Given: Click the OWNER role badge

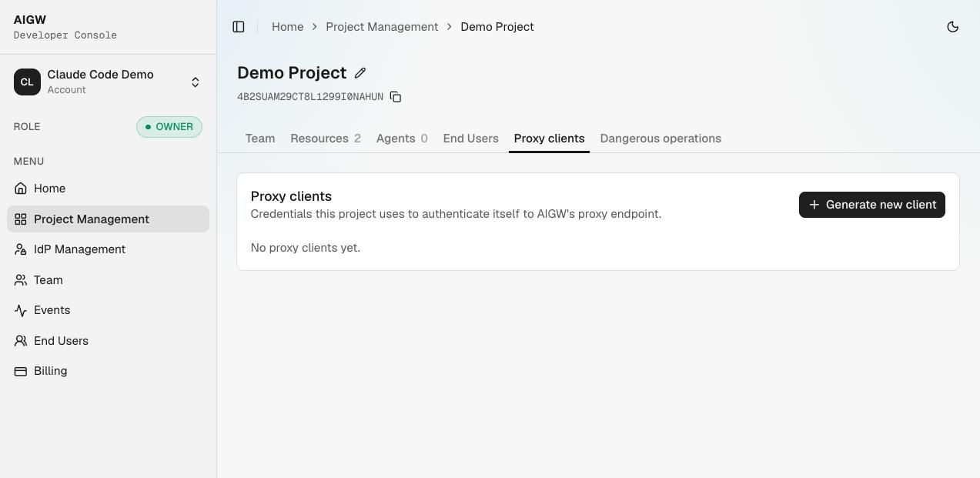Looking at the screenshot, I should 169,127.
